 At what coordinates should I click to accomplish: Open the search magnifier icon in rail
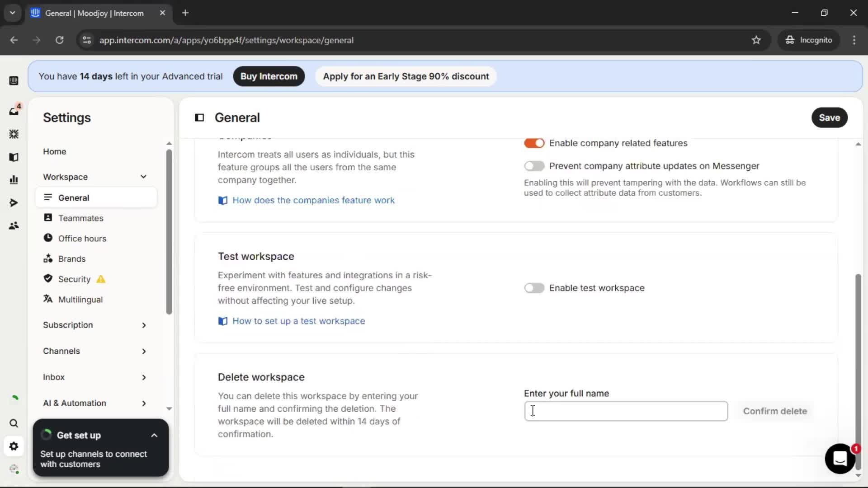[14, 423]
